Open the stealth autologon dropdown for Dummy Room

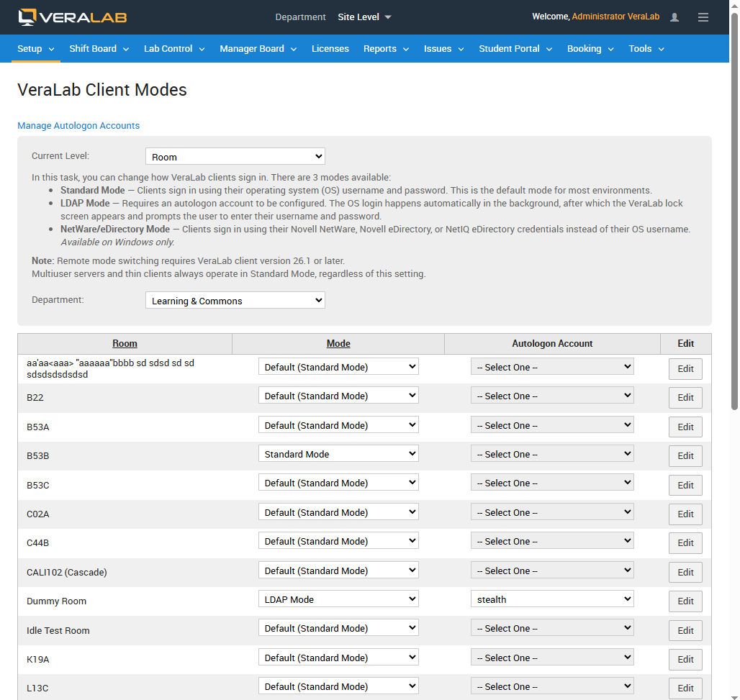[x=552, y=599]
